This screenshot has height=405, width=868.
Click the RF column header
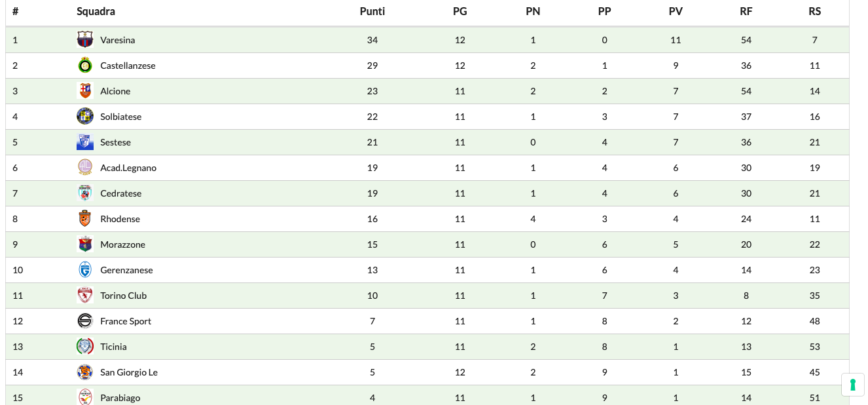coord(746,11)
